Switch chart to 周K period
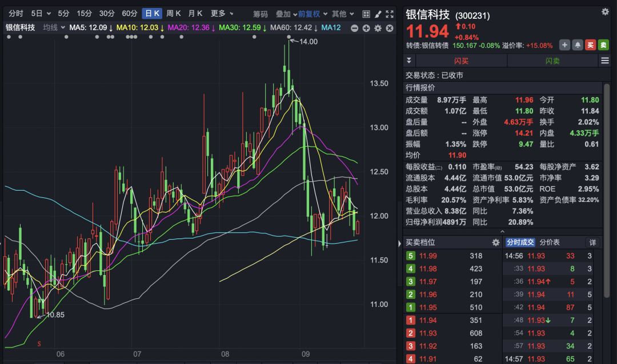 click(x=174, y=14)
